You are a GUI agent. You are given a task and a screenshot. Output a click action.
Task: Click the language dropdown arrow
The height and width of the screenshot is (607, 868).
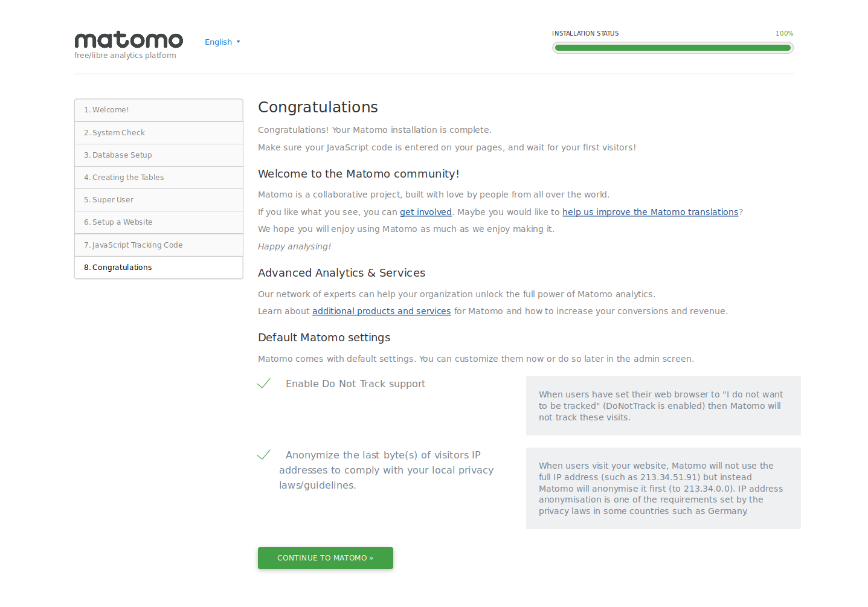click(239, 42)
